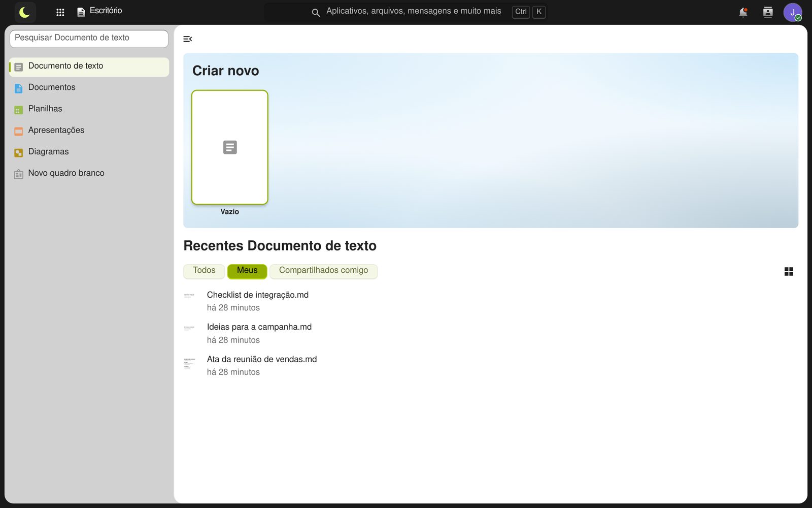Click thumbnail of Checklist de integração.md
Image resolution: width=812 pixels, height=508 pixels.
click(x=189, y=296)
